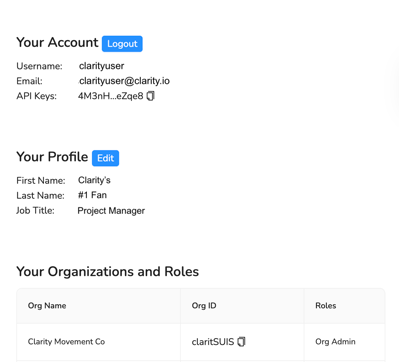
Task: Copy the claritSUIS org ID with clipboard icon
Action: point(241,342)
